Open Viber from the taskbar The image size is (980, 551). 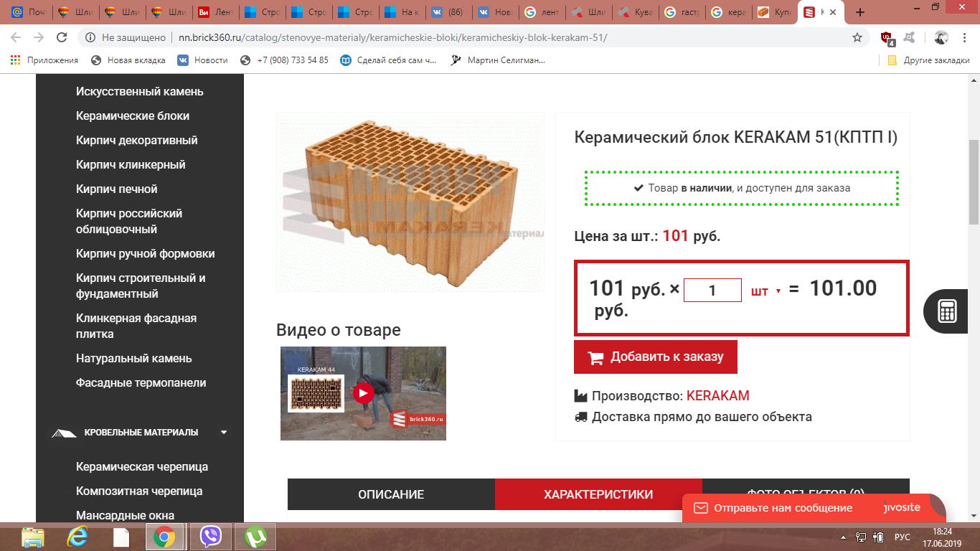(x=210, y=537)
